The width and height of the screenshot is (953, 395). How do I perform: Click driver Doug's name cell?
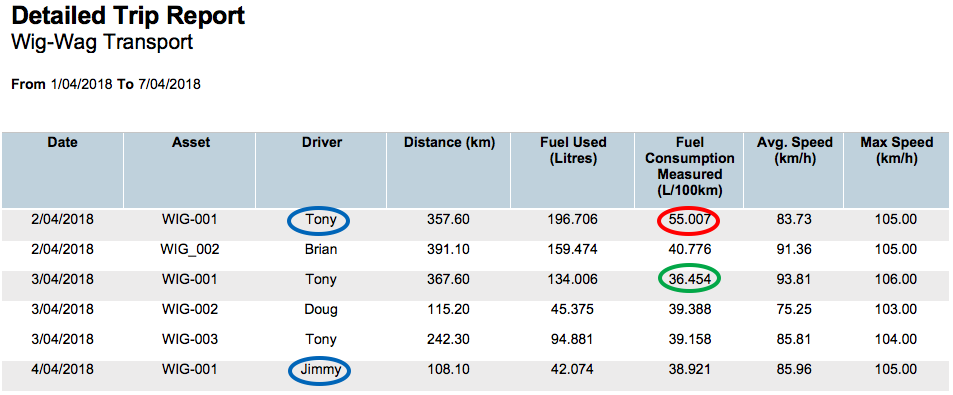click(321, 309)
